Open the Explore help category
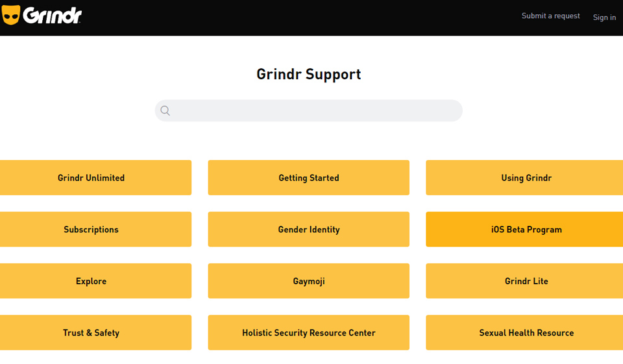 tap(92, 281)
